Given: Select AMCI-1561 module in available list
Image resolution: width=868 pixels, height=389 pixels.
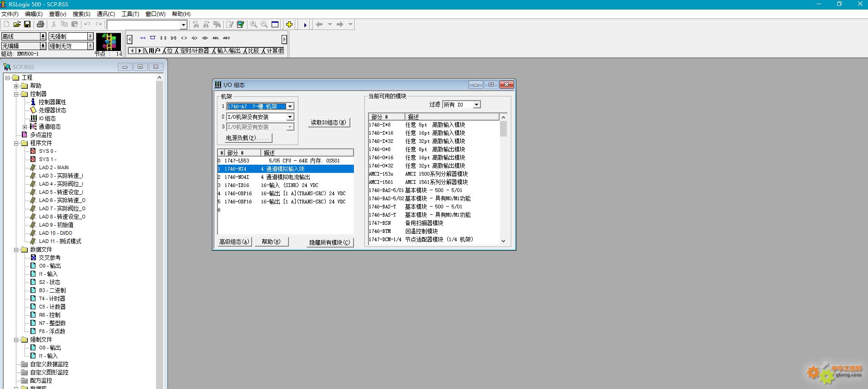Looking at the screenshot, I should 434,182.
